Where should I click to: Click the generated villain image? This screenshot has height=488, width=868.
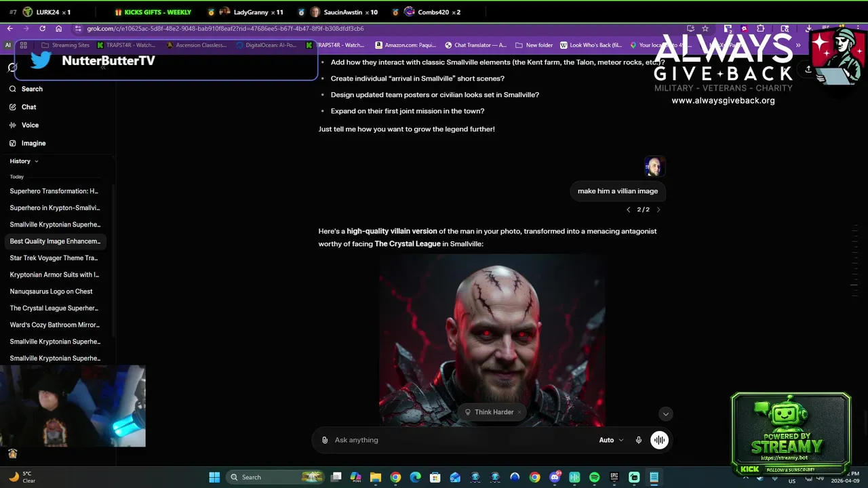pos(492,340)
